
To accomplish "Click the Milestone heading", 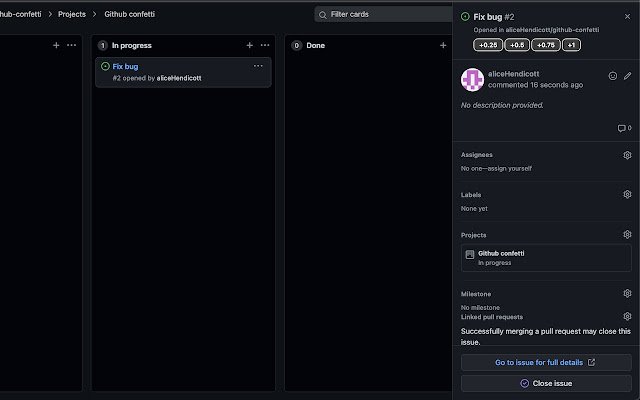I will [x=476, y=294].
